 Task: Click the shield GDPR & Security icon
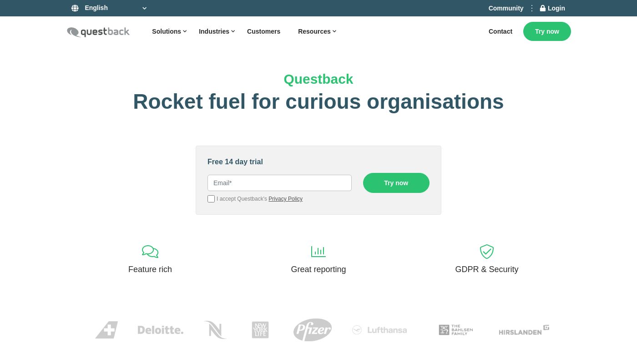pos(486,252)
